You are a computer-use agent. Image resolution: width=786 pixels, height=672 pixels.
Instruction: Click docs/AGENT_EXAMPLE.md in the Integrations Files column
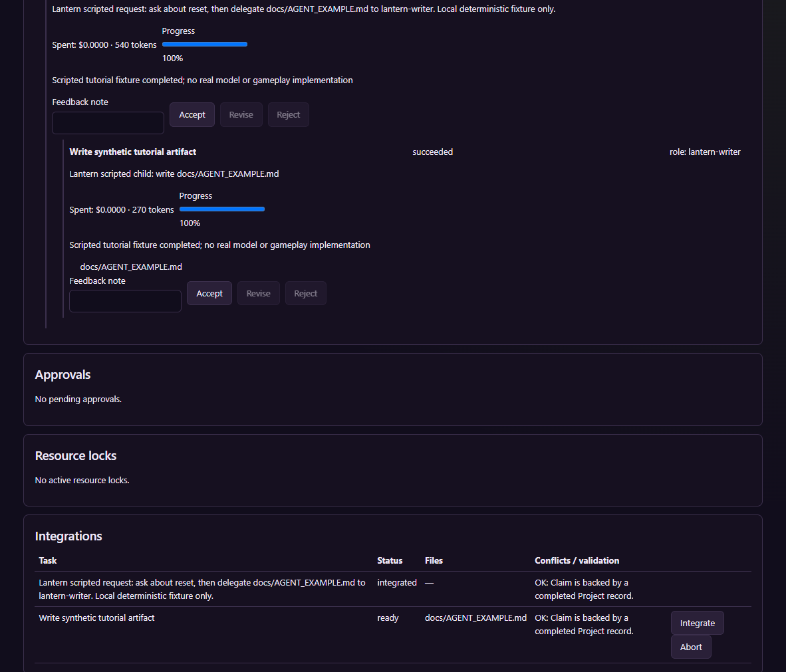click(x=475, y=618)
